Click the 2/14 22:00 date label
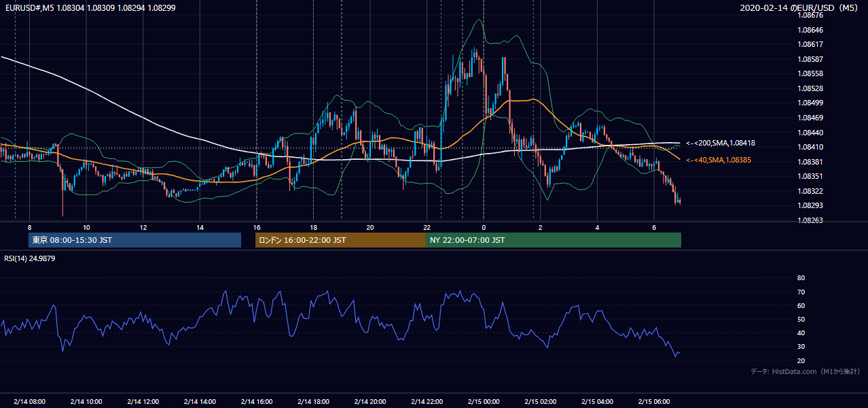 (x=427, y=401)
